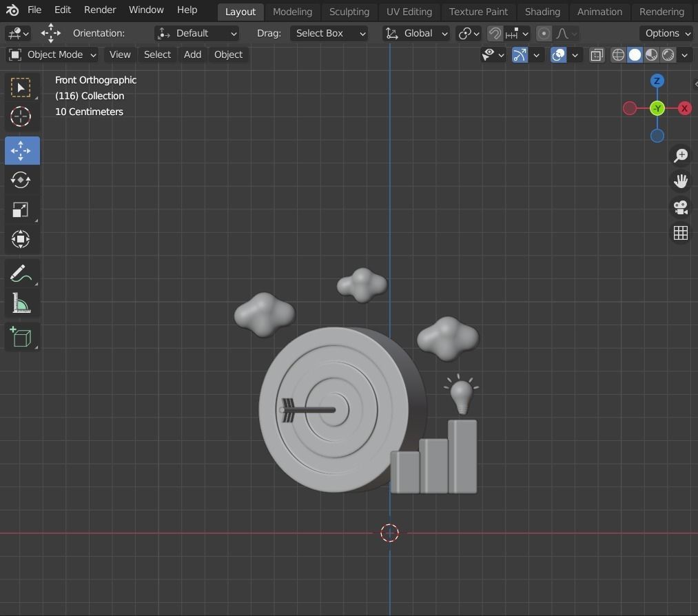Expand the gizmo options arrow
The image size is (698, 616).
pos(536,55)
